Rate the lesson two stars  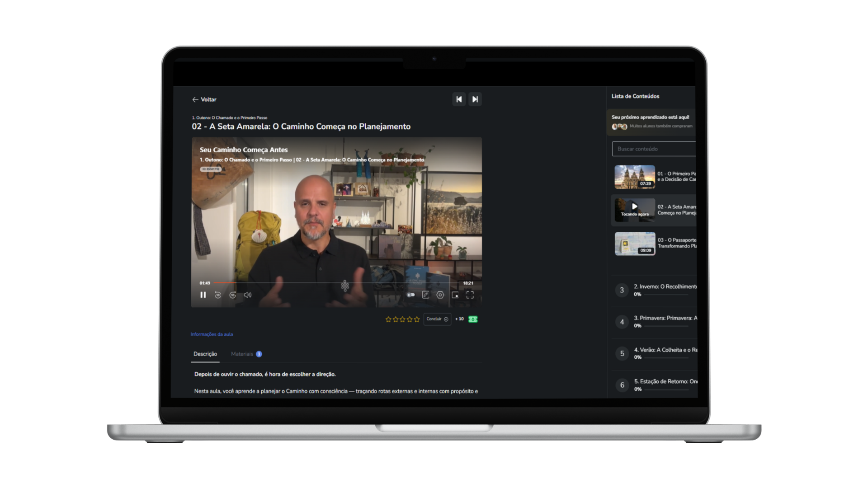point(395,319)
